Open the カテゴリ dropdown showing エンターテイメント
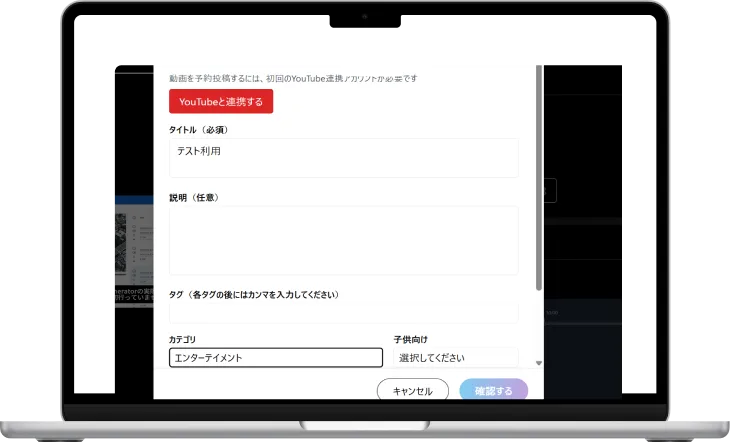The width and height of the screenshot is (730, 442). tap(276, 358)
